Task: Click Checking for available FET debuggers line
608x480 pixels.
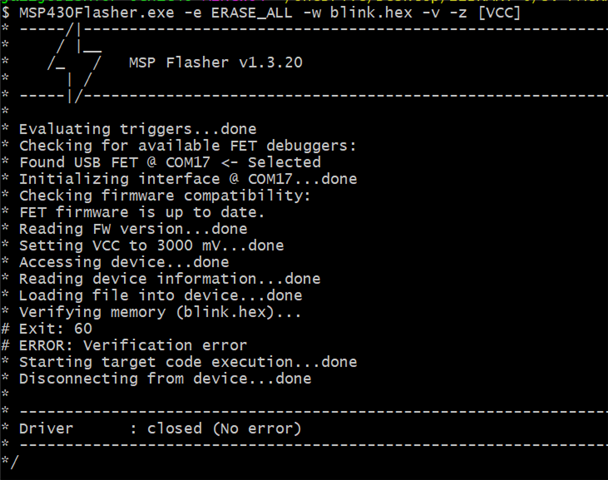Action: 188,146
